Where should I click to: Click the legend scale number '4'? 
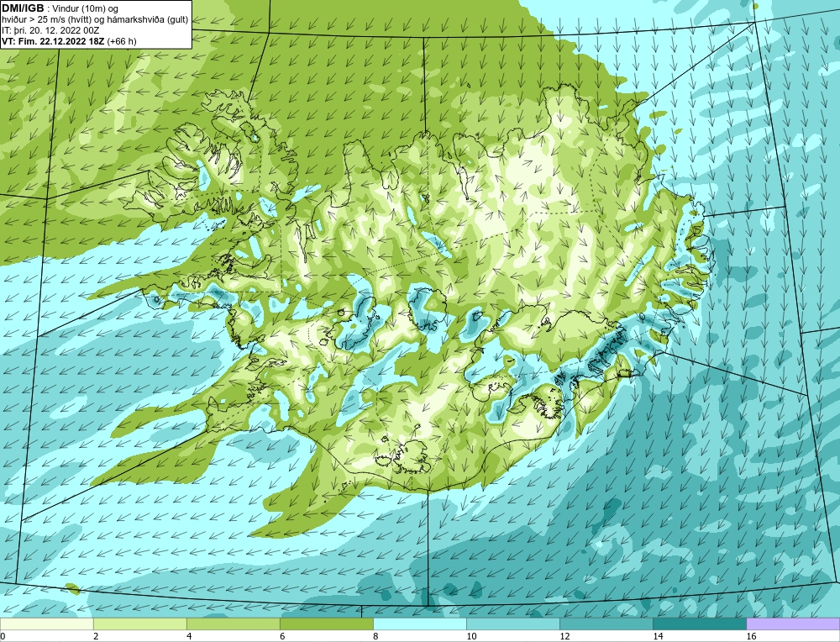tap(189, 636)
